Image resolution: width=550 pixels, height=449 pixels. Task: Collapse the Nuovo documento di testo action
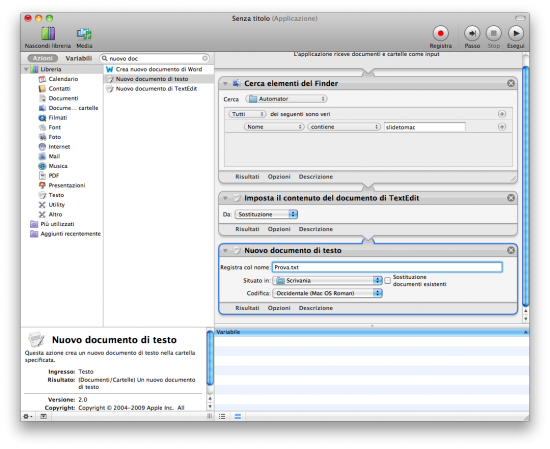coord(225,250)
